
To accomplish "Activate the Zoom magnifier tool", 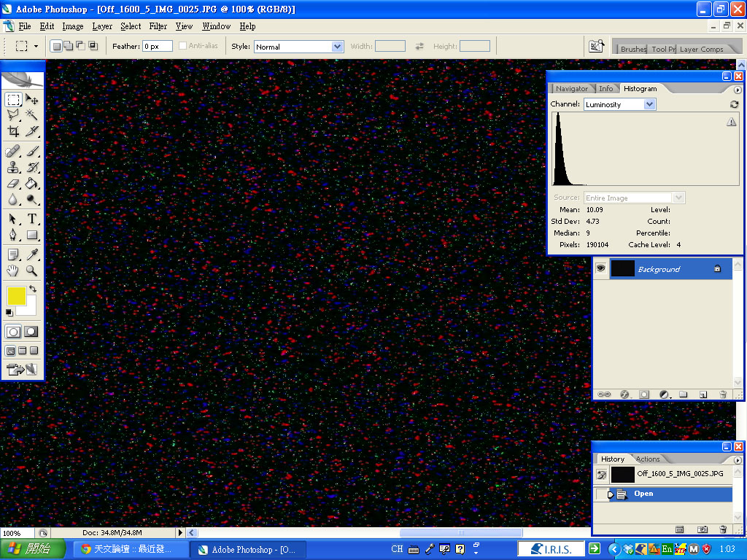I will pyautogui.click(x=32, y=271).
